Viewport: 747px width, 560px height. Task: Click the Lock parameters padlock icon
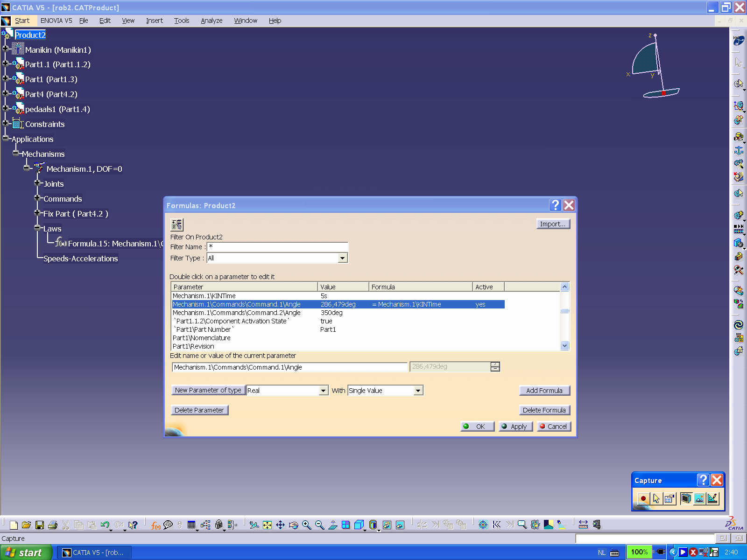coord(218,525)
